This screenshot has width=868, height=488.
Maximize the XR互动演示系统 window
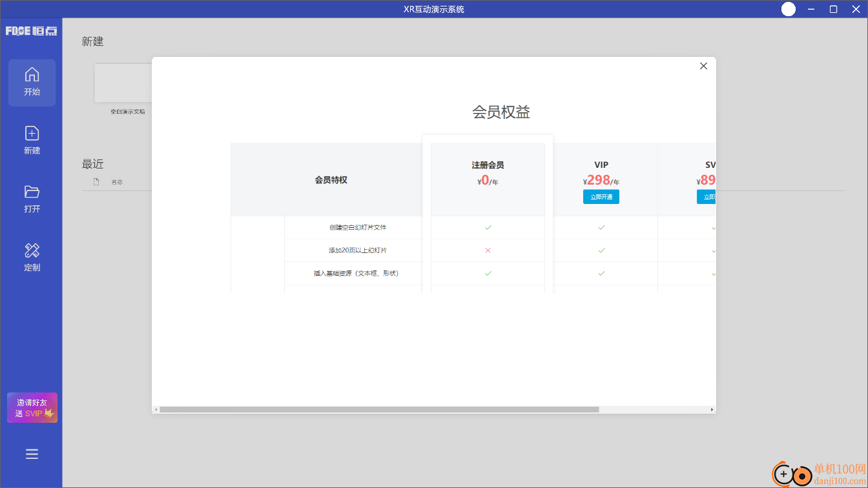[833, 9]
